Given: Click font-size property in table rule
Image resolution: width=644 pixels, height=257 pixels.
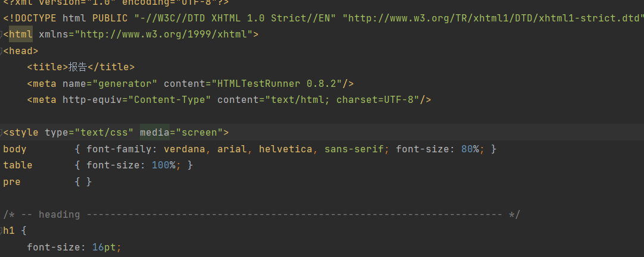Looking at the screenshot, I should (113, 165).
